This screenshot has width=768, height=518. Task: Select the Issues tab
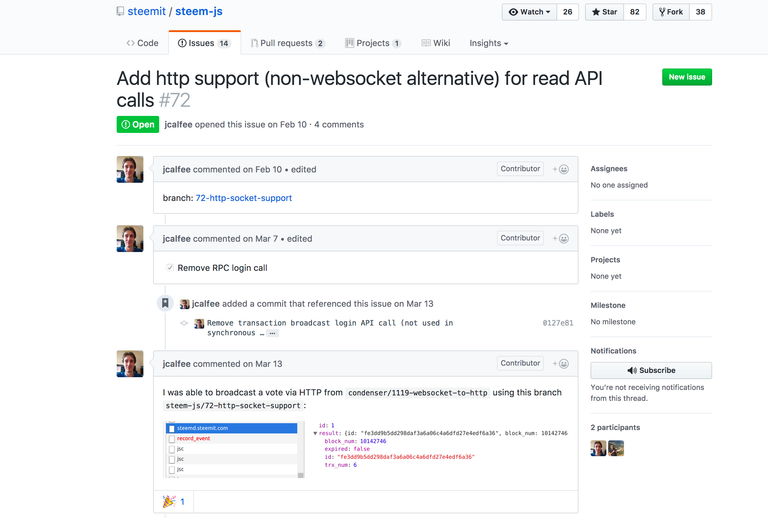[x=204, y=43]
